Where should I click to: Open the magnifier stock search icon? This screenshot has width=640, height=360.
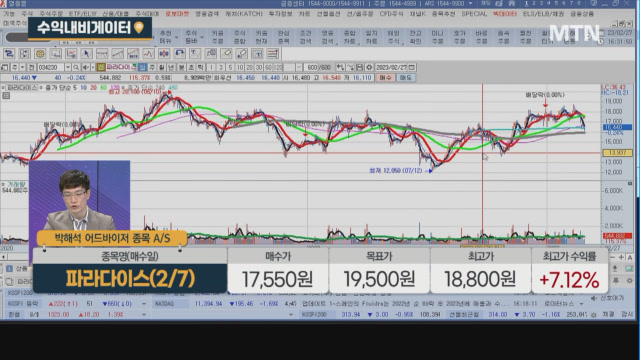click(76, 67)
